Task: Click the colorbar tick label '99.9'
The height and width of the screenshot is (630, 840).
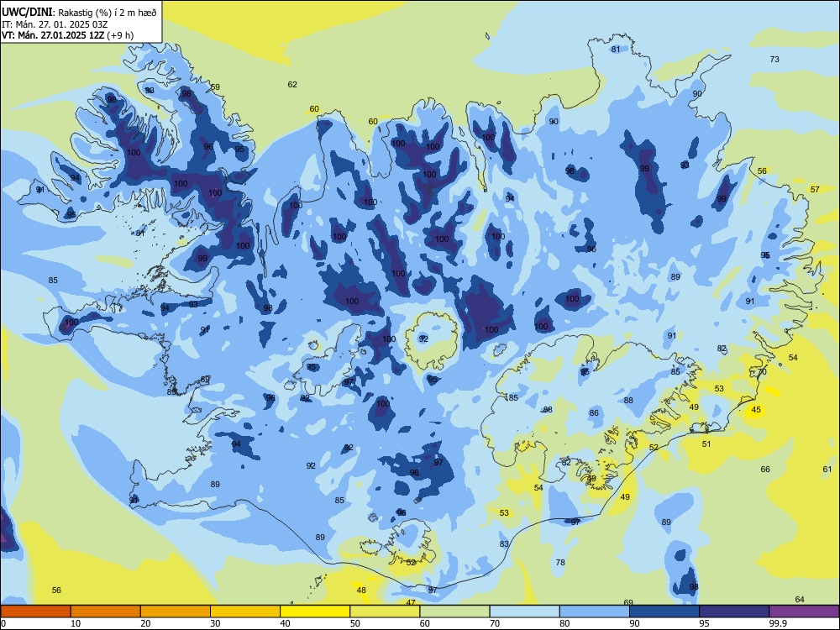Action: pos(779,623)
